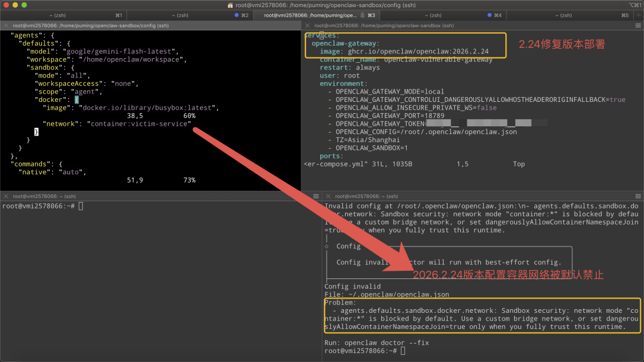Close the openclaw-sandbox docker-compose pane

coord(307,25)
